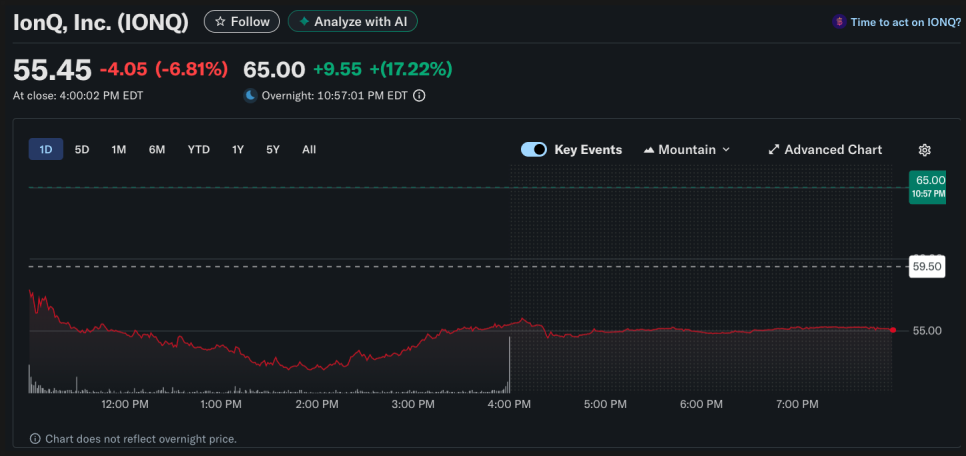Click the chart disclaimer info icon
Image resolution: width=966 pixels, height=456 pixels.
point(35,439)
